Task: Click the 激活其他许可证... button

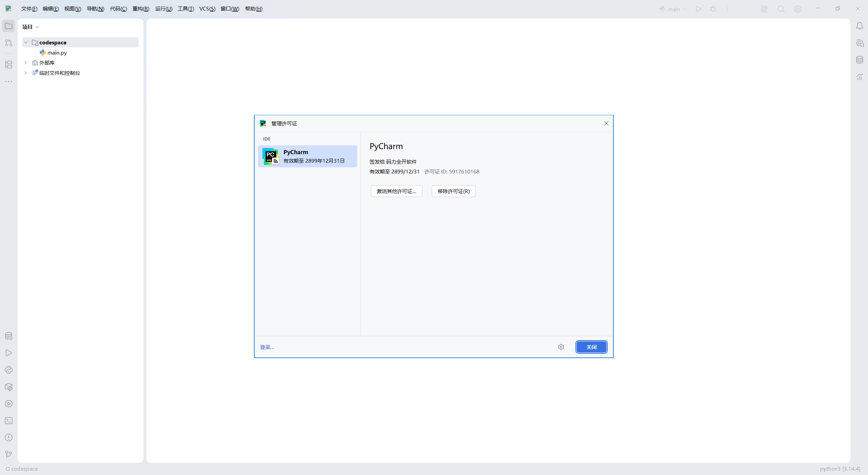Action: [396, 191]
